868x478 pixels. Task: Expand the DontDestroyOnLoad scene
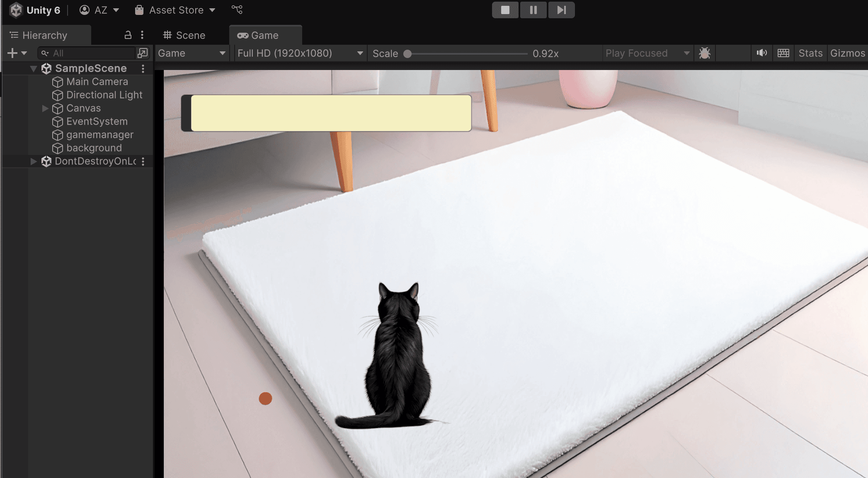(34, 162)
